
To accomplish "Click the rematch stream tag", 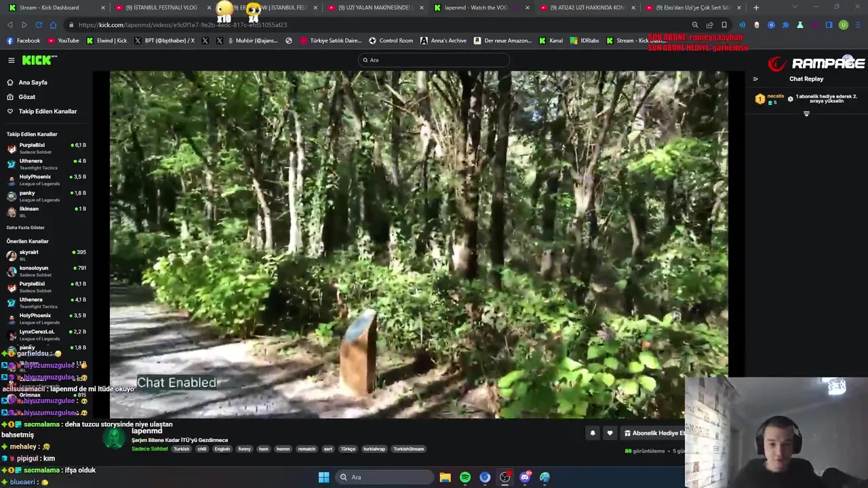I will [307, 449].
